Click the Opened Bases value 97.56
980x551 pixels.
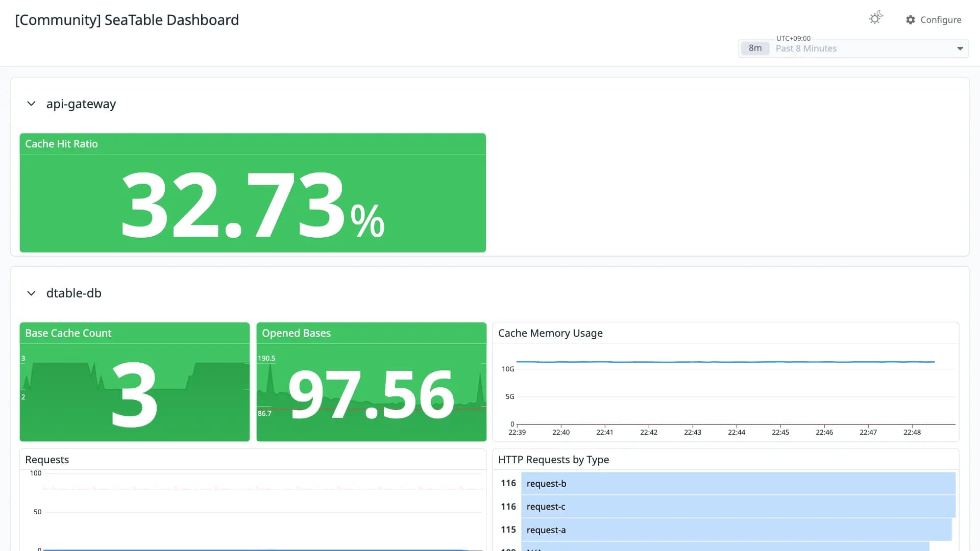click(x=371, y=394)
